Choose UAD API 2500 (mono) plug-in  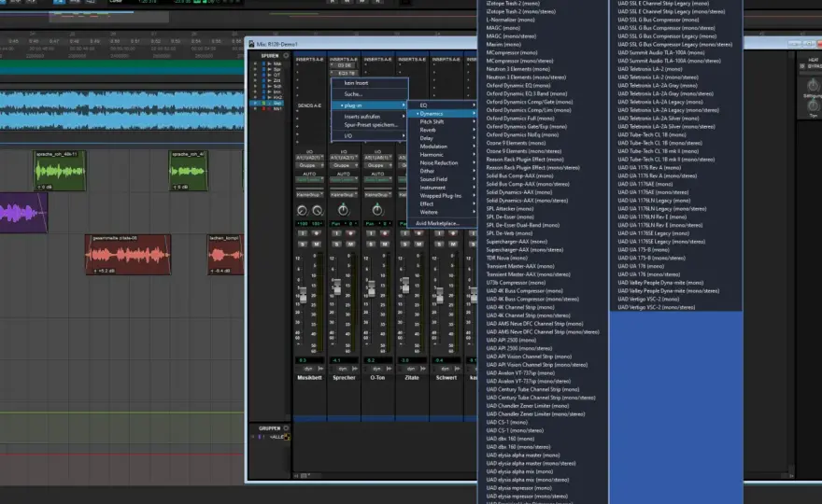511,340
